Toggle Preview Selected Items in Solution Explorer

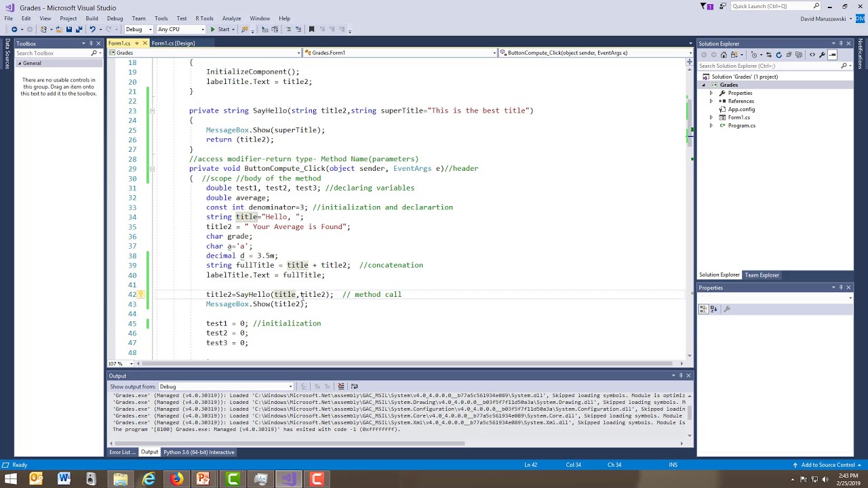tap(831, 55)
